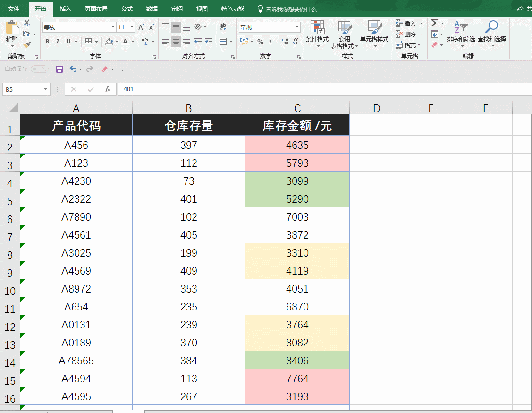Toggle Bold formatting
Image resolution: width=532 pixels, height=413 pixels.
pyautogui.click(x=47, y=42)
